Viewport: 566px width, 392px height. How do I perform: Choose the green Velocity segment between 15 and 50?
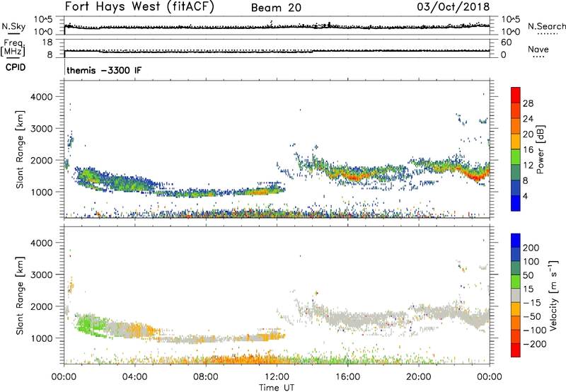pyautogui.click(x=516, y=282)
